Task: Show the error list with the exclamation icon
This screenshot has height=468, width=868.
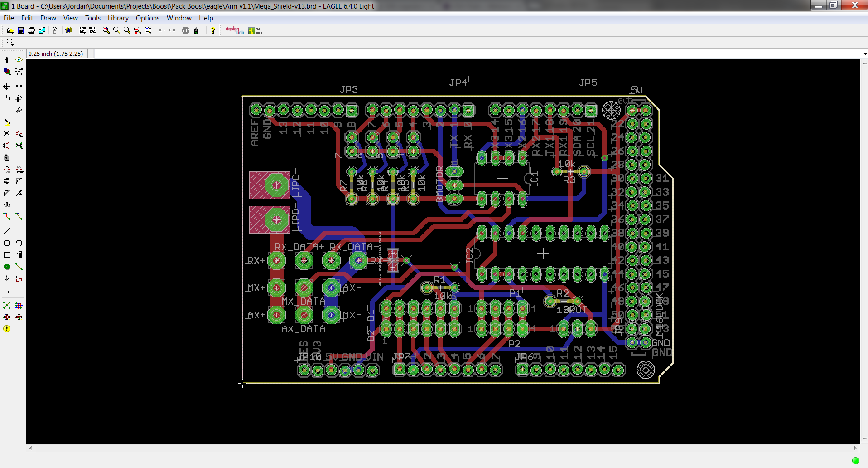Action: pyautogui.click(x=7, y=328)
